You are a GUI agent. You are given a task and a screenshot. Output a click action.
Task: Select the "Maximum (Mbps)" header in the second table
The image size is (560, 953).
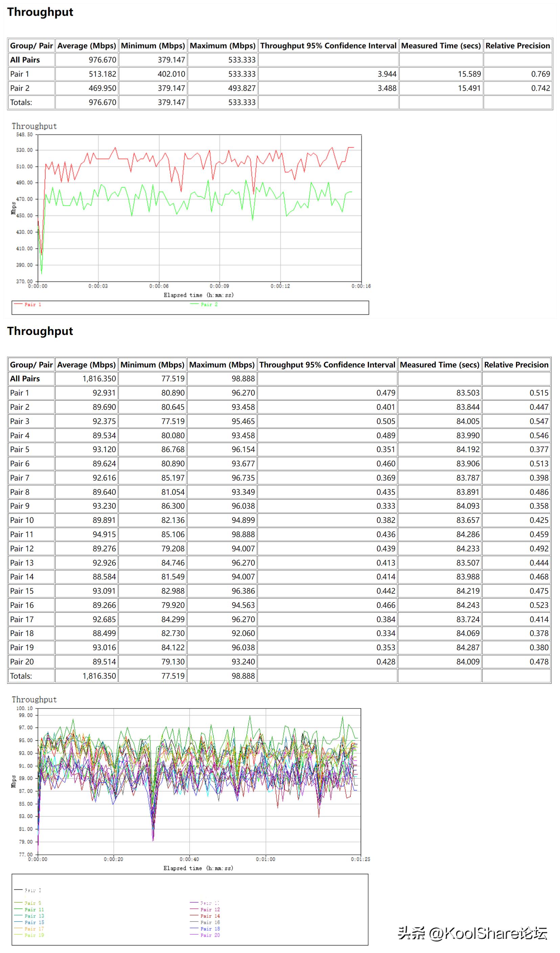pos(222,364)
